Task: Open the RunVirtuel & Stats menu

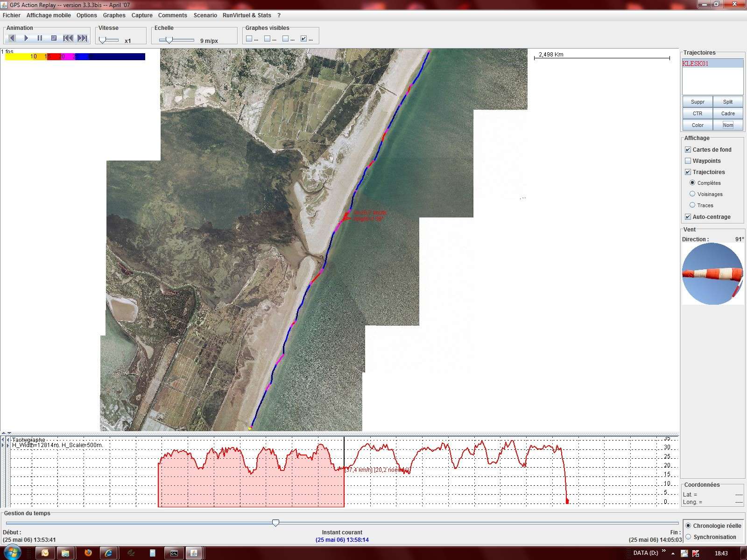Action: [x=247, y=15]
